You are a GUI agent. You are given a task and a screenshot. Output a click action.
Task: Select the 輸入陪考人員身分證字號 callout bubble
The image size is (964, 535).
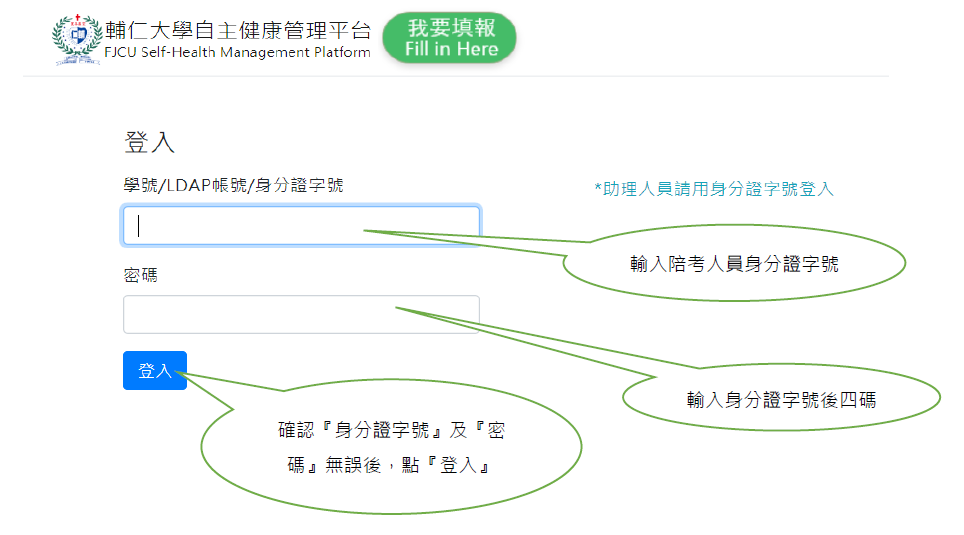(734, 263)
